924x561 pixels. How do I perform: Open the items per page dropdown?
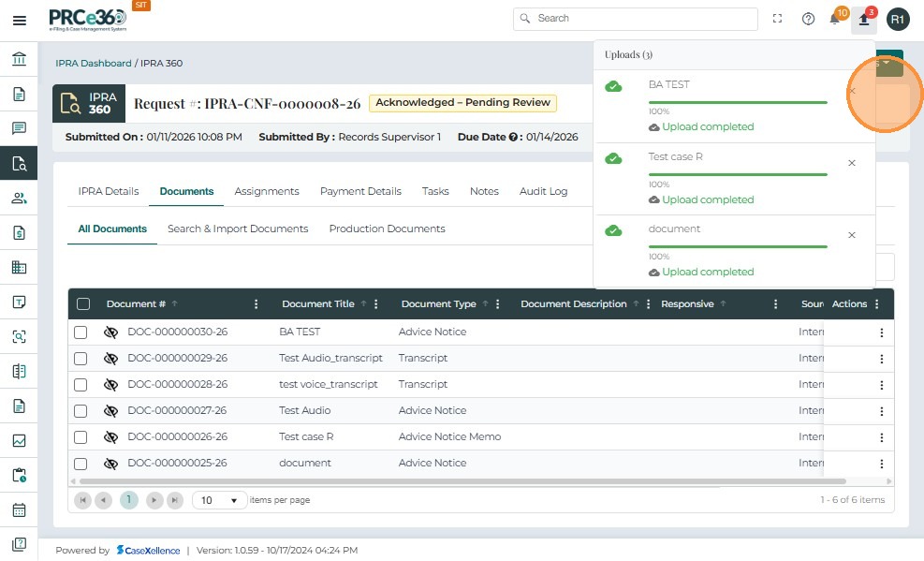click(x=219, y=500)
